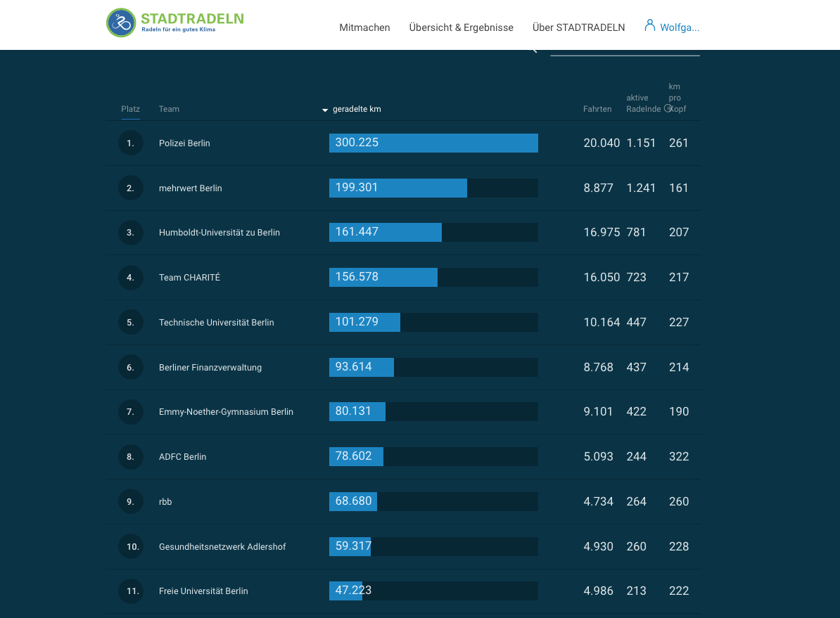The image size is (840, 618).
Task: Select team Humboldt-Universität zu Berlin
Action: (219, 233)
